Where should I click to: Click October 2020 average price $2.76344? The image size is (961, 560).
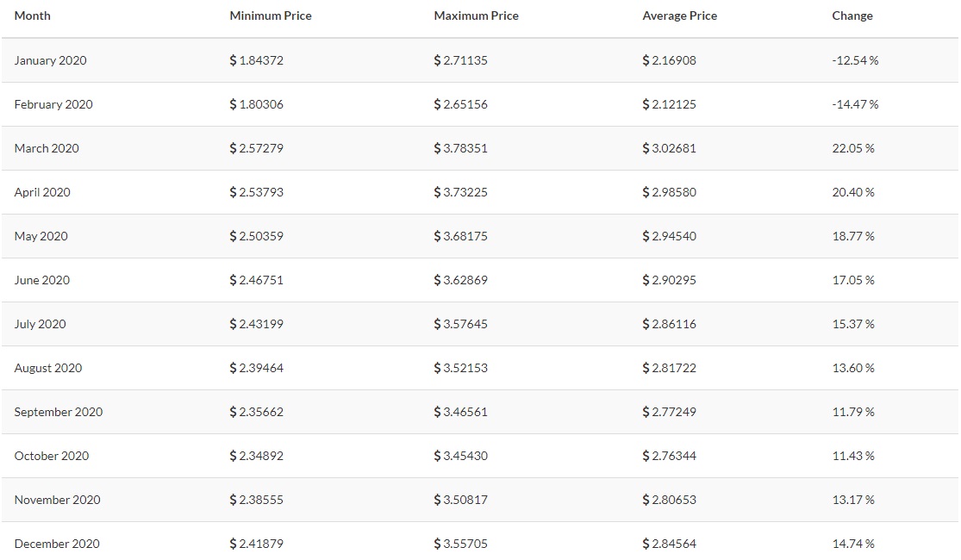(x=669, y=456)
